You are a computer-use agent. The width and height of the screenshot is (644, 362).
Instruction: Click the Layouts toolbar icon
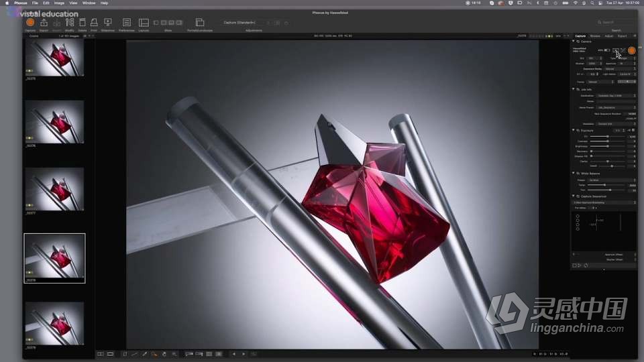pyautogui.click(x=144, y=22)
